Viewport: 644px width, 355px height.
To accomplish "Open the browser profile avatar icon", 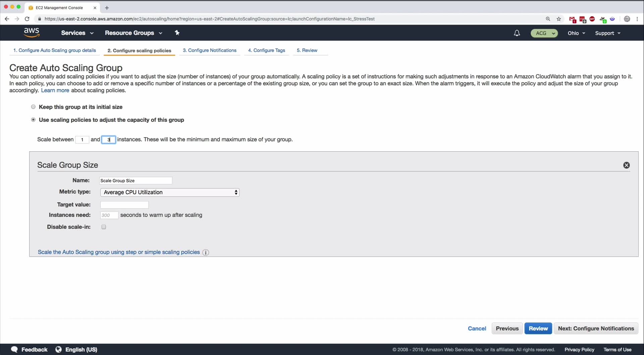I will [x=627, y=19].
